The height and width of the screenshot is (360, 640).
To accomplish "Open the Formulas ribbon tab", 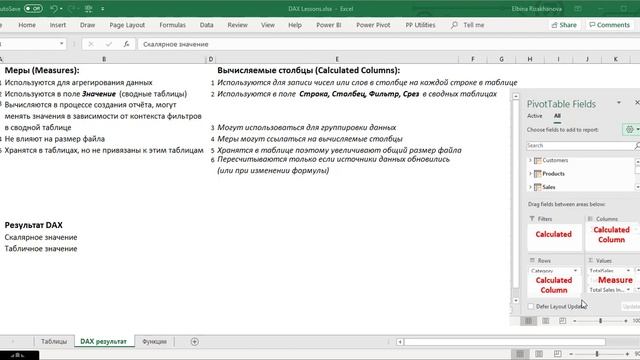I will [172, 25].
